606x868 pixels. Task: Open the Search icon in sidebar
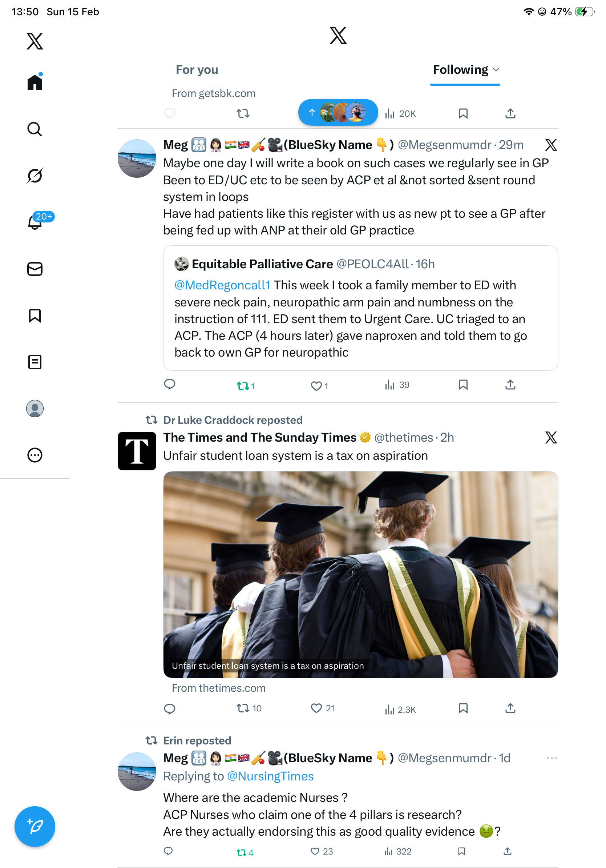[35, 129]
